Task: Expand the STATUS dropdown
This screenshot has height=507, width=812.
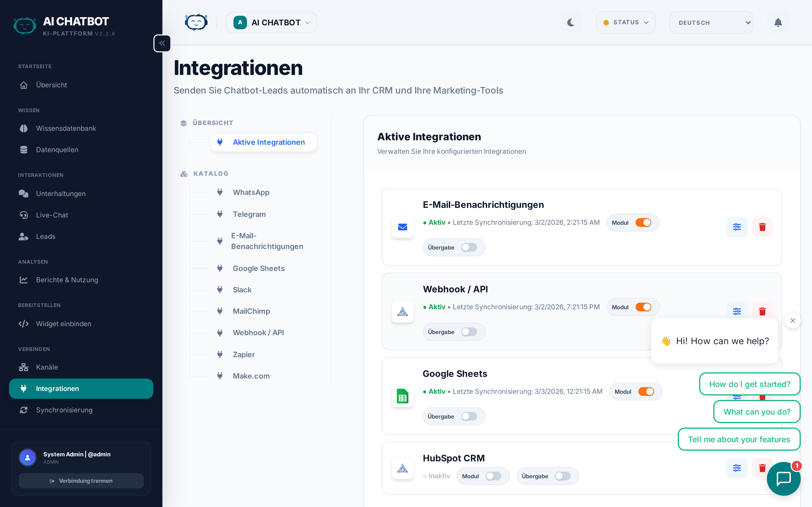Action: pos(625,23)
